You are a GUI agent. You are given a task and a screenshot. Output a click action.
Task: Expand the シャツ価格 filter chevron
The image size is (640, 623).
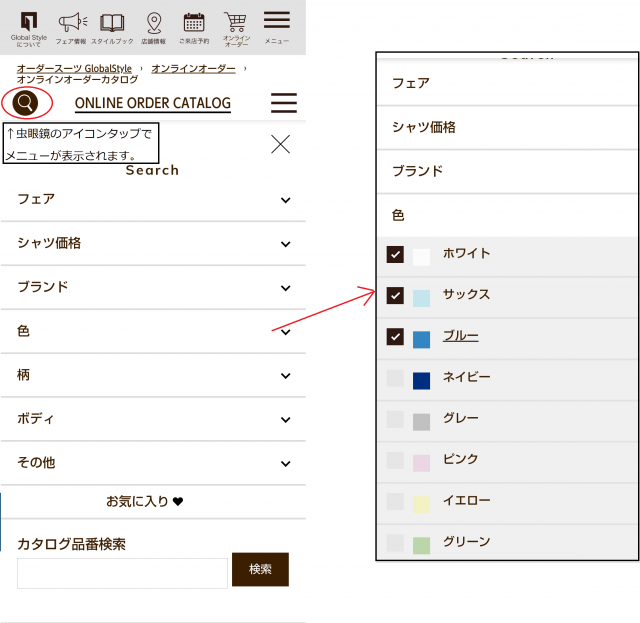(x=285, y=244)
